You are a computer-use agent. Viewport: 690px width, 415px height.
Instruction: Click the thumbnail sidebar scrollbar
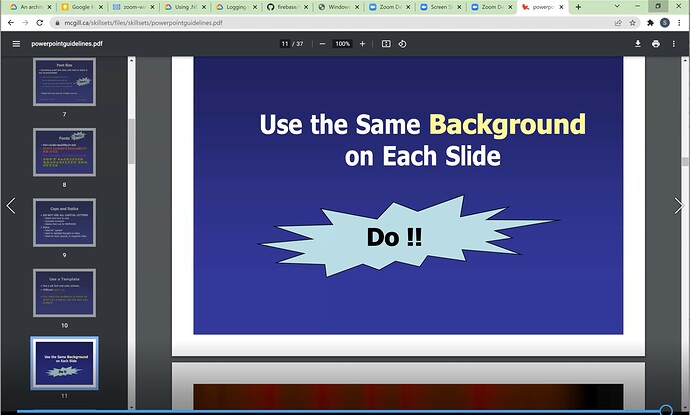click(x=132, y=141)
